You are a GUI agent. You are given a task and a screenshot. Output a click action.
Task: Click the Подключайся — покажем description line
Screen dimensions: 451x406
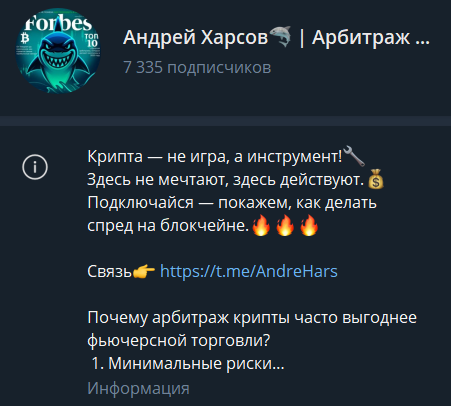click(232, 203)
